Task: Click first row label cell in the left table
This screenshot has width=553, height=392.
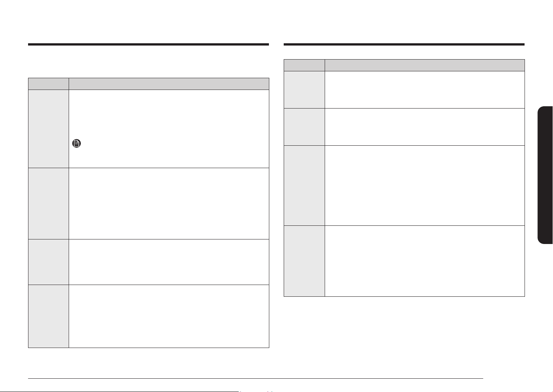Action: pos(49,129)
